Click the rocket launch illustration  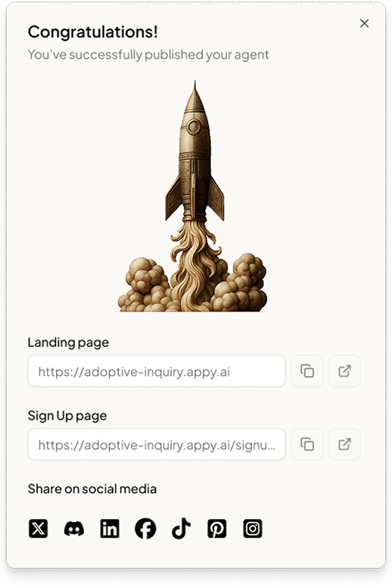click(193, 196)
